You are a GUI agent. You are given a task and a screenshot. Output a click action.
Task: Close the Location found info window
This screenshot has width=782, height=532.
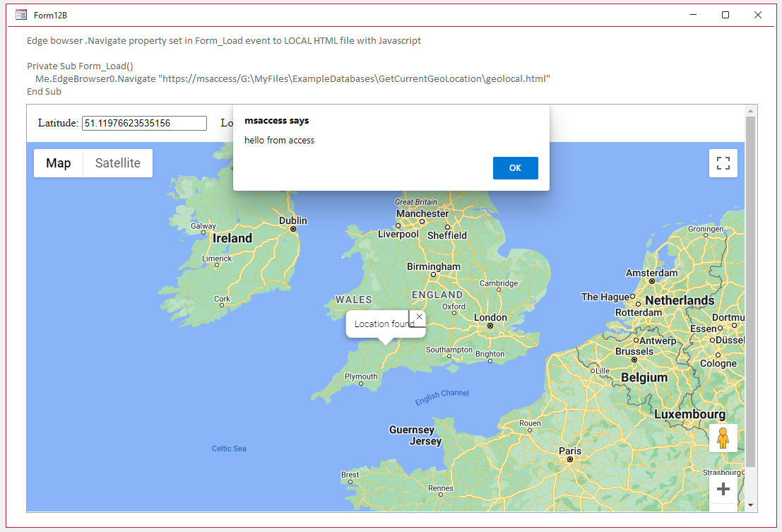(x=420, y=317)
